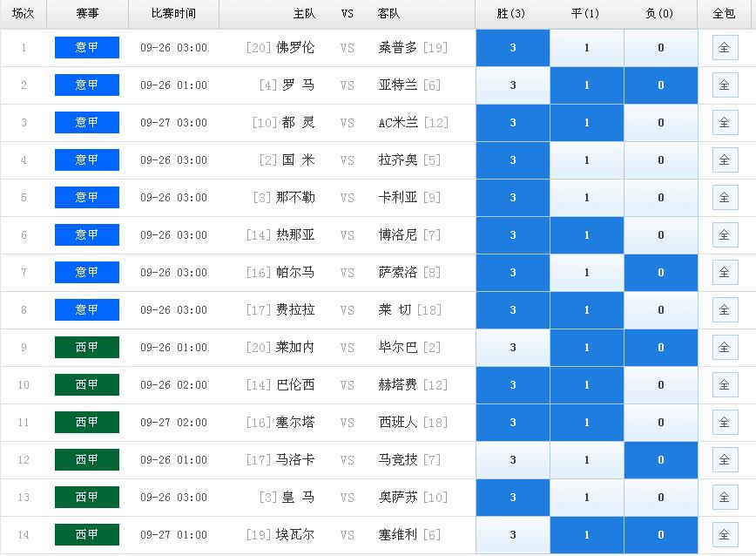Toggle win (3) for 费拉拉 vs 莱切

click(x=512, y=310)
